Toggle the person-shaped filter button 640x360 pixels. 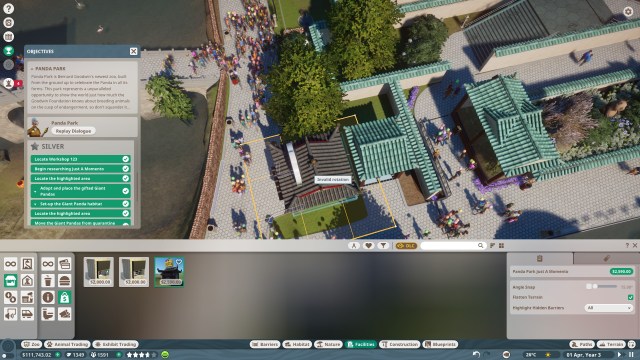(x=354, y=245)
